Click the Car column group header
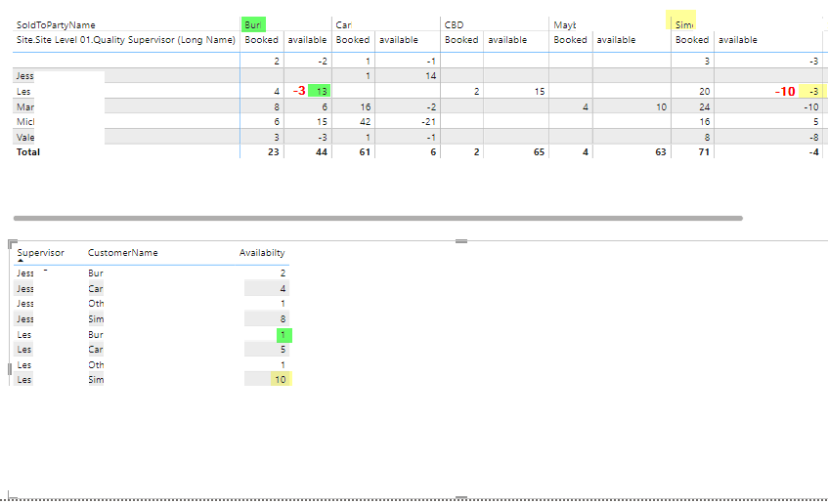Image resolution: width=828 pixels, height=504 pixels. coord(343,24)
